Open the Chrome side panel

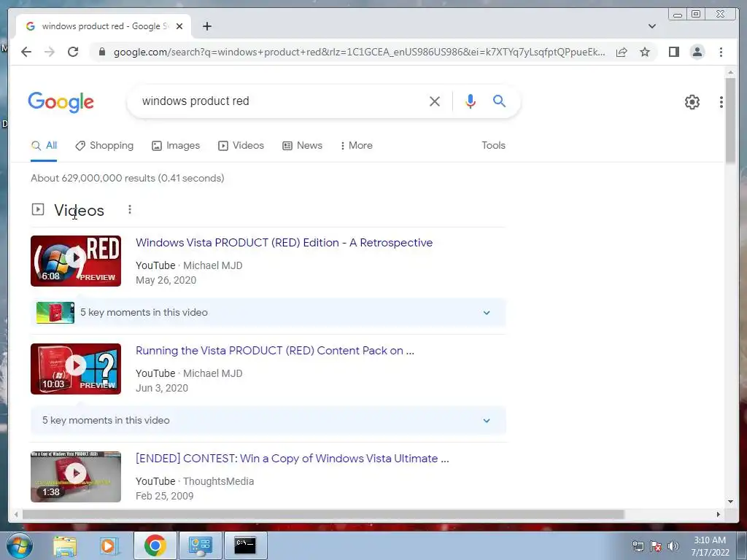673,52
